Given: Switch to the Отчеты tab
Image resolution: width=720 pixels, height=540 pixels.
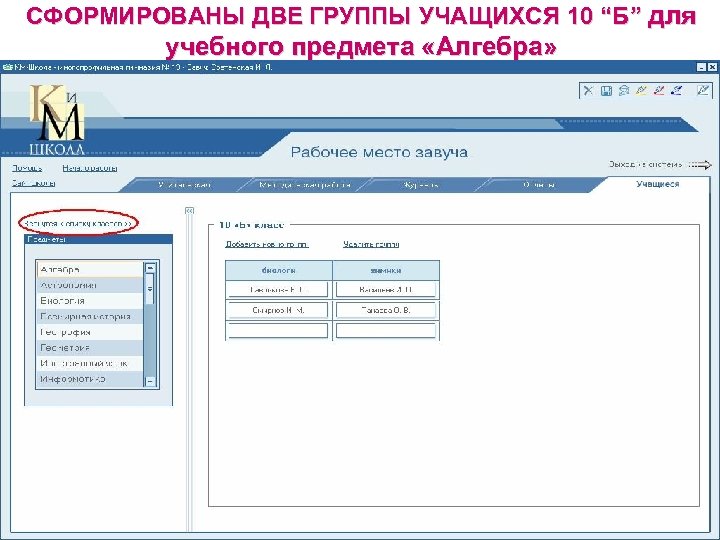Looking at the screenshot, I should point(538,185).
